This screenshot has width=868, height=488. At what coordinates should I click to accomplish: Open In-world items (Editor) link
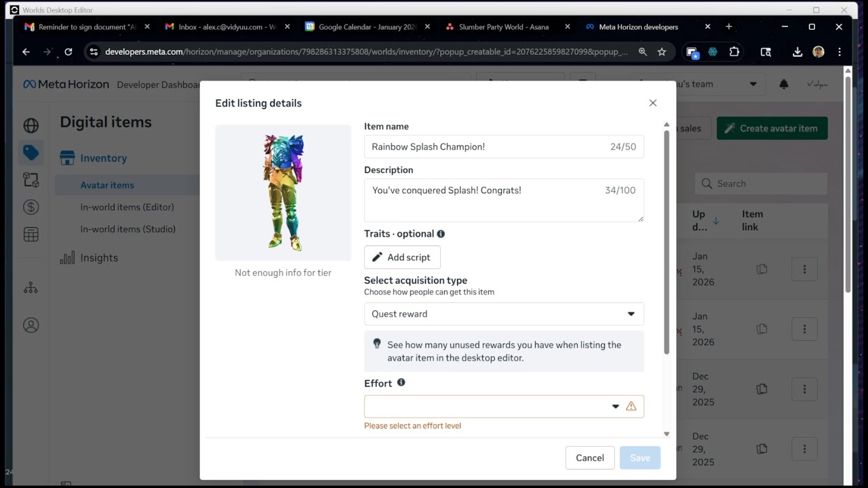(x=127, y=207)
